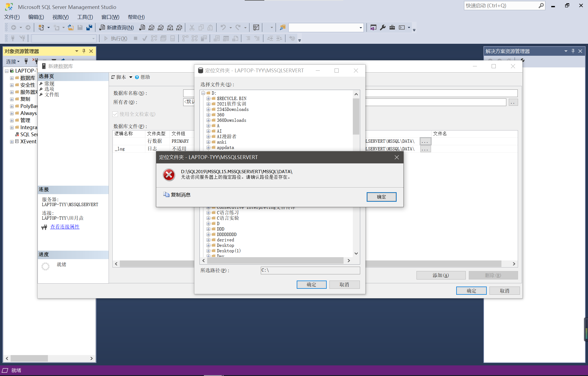Click the folder tree horizontal scrollbar
Image resolution: width=588 pixels, height=376 pixels.
[275, 260]
